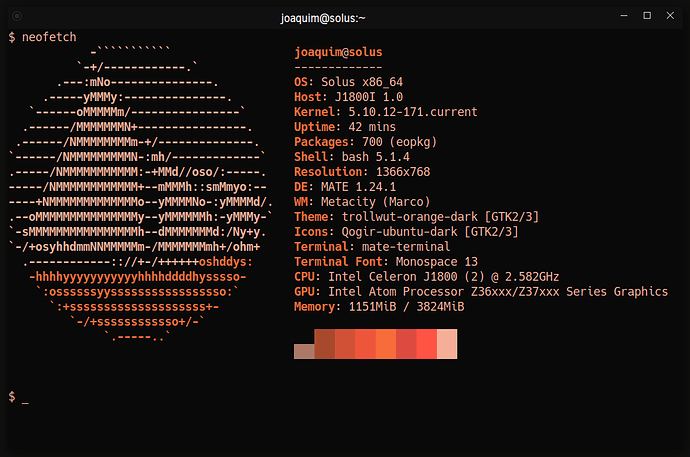Click the Shell: bash 5.1.4 line
Viewport: 690px width, 457px height.
(x=352, y=157)
